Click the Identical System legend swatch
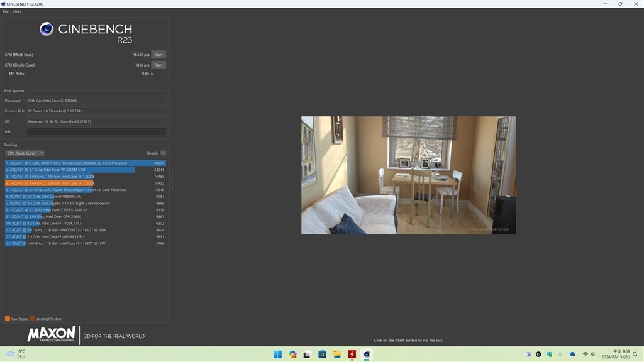 33,319
